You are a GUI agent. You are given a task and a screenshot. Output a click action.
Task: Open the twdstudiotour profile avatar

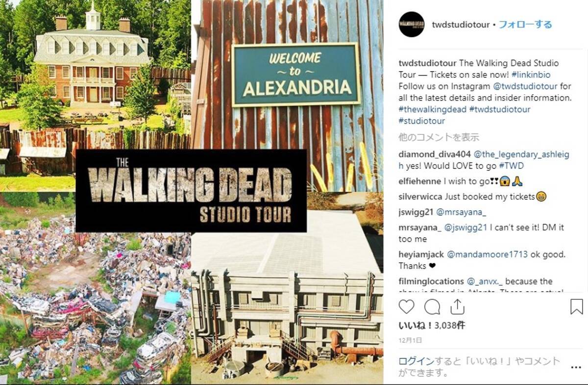point(412,25)
